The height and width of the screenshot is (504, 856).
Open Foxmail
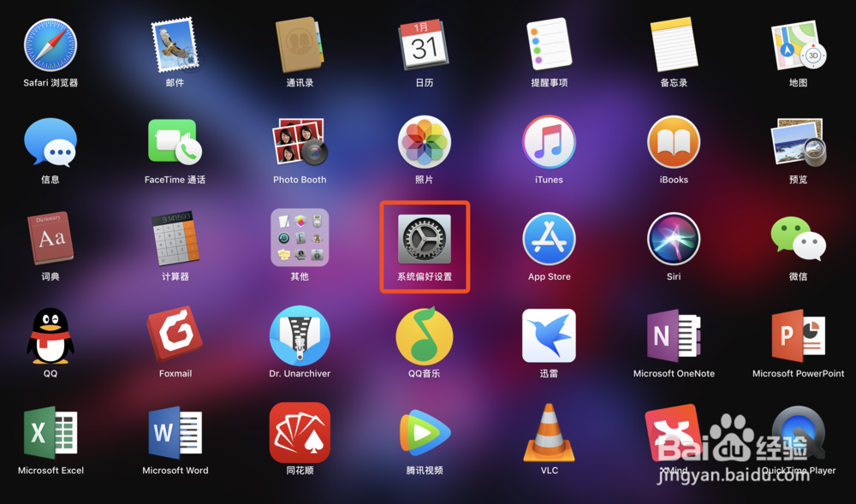[x=175, y=335]
